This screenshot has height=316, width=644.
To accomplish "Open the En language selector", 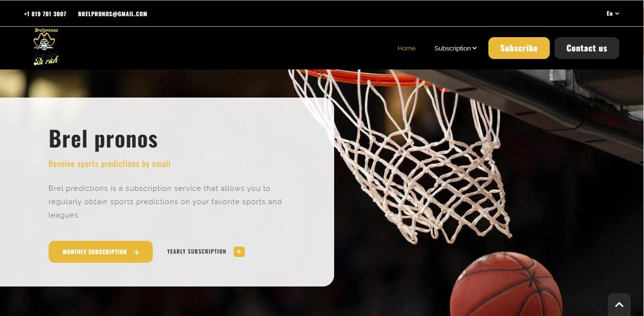I will tap(613, 14).
